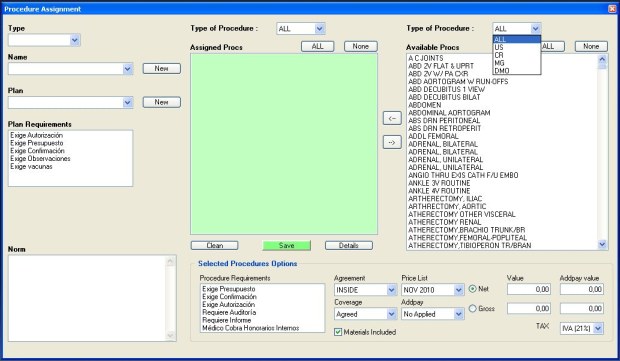Screen dimensions: 620x361
Task: Open Type of Procedure dropdown above Assigned Procs
Action: tap(319, 28)
